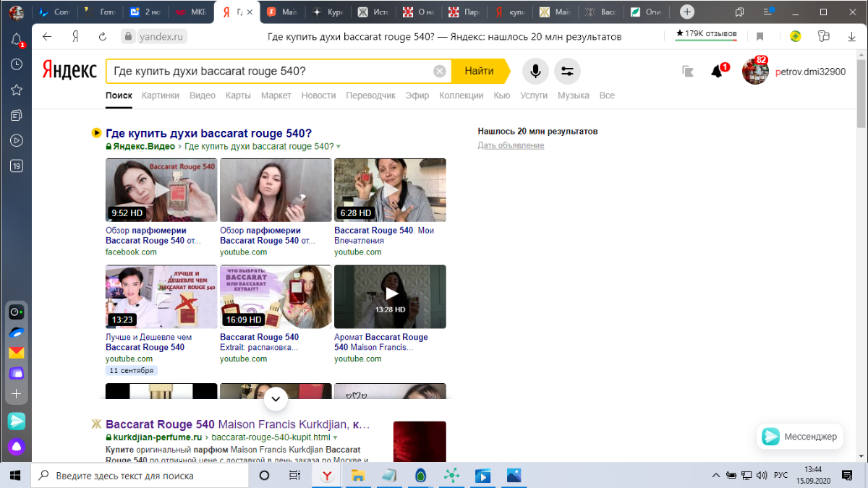Play the 13:28 HD Аромат Baccarat Rouge video
The height and width of the screenshot is (488, 868).
(x=390, y=296)
